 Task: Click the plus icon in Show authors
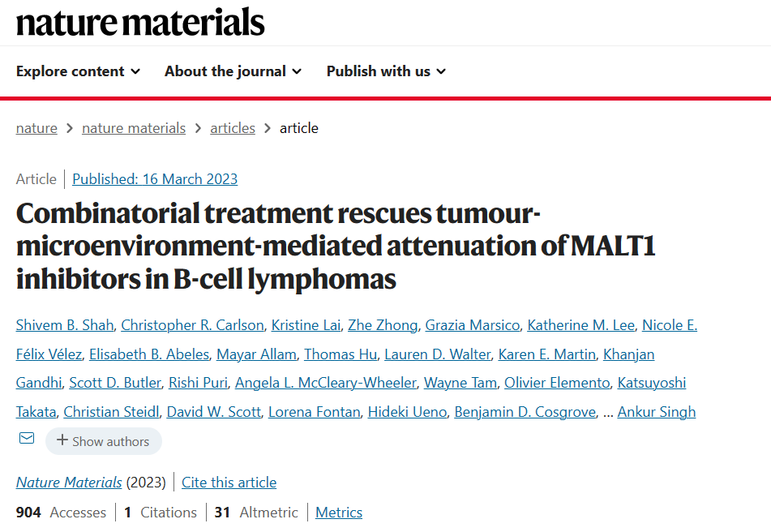62,440
